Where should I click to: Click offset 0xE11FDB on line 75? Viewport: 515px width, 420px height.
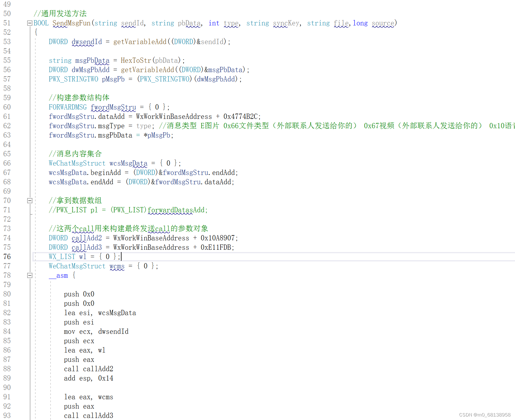[216, 247]
